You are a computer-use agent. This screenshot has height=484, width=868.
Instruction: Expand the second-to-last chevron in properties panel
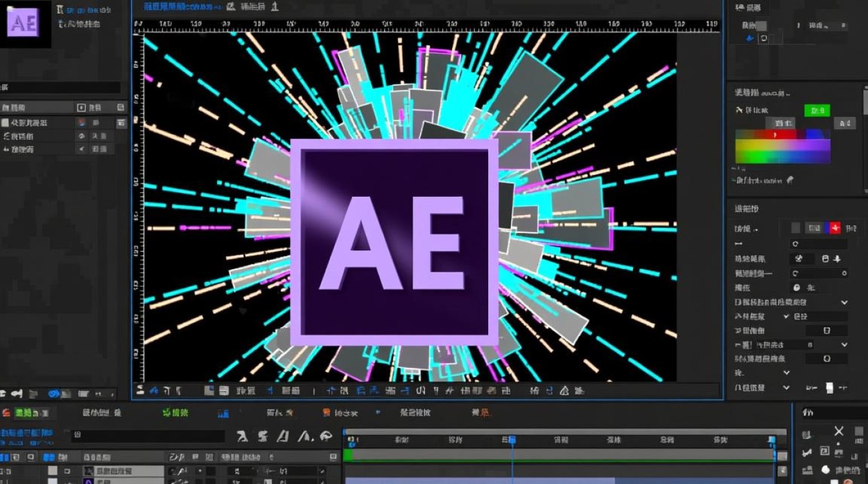pos(786,373)
